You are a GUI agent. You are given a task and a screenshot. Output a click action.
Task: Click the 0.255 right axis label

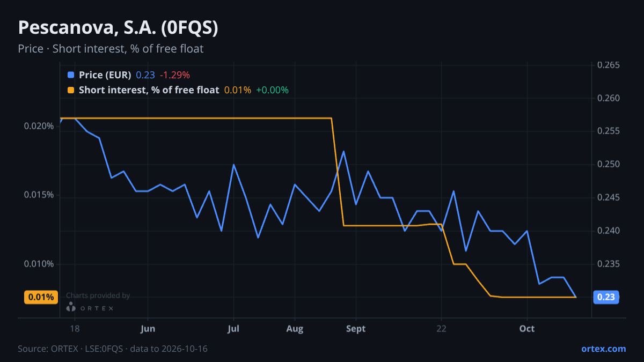coord(609,131)
